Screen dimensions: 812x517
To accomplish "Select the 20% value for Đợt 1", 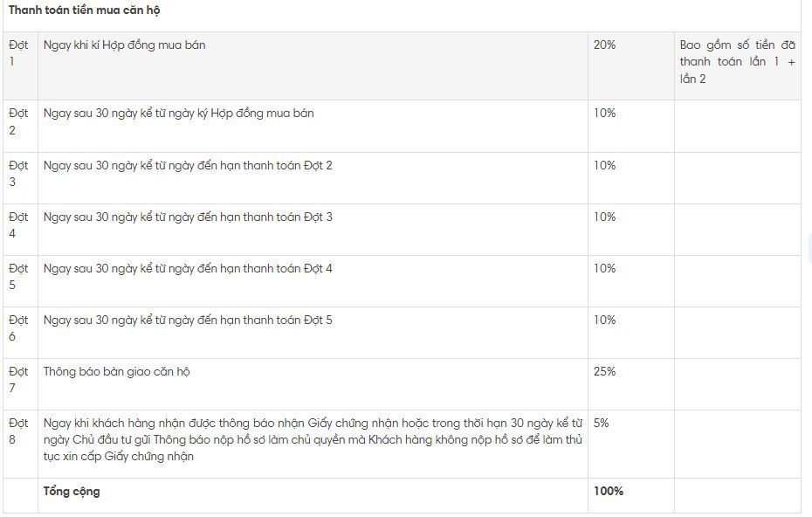I will [x=604, y=45].
